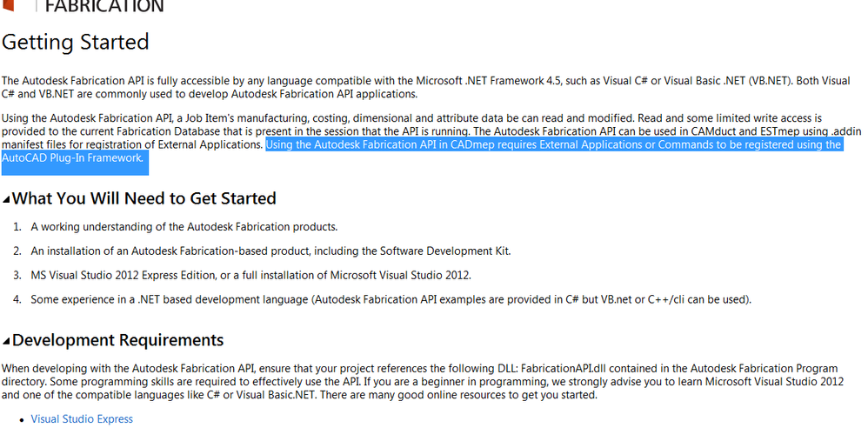
Task: Click the FABRICATION header title
Action: [104, 6]
